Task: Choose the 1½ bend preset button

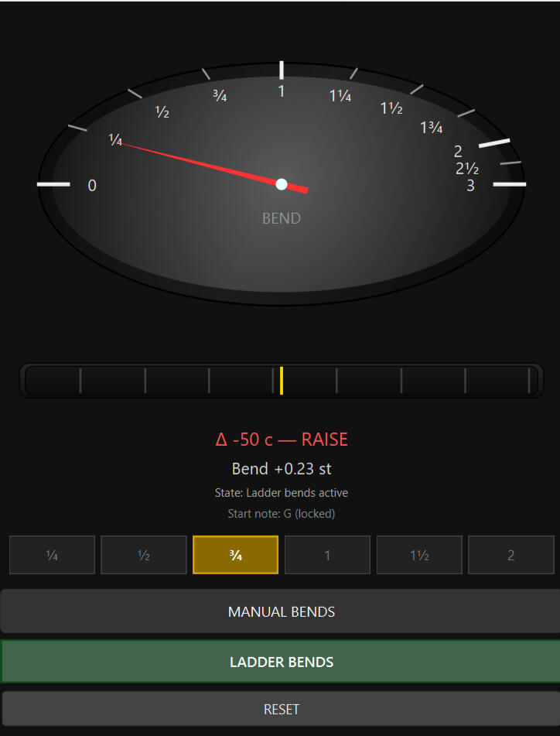Action: (418, 555)
